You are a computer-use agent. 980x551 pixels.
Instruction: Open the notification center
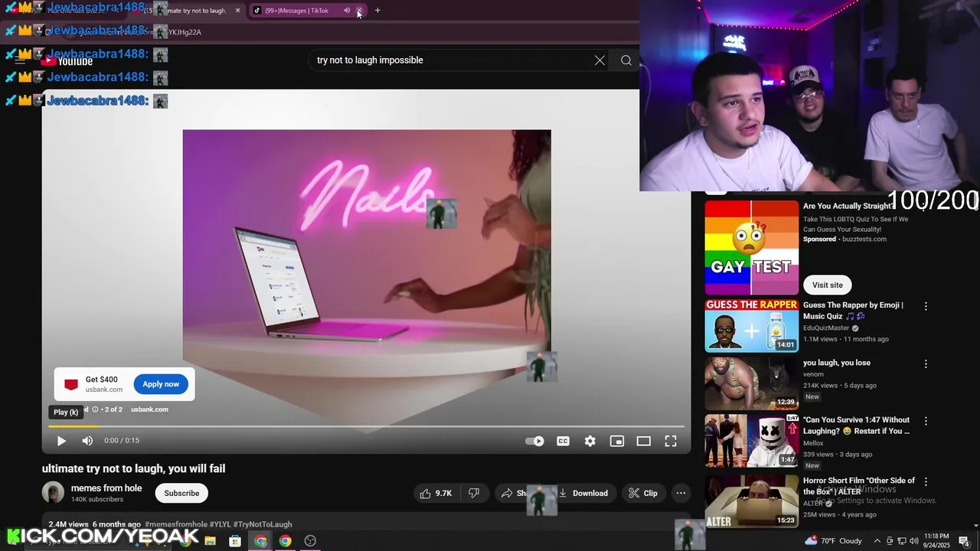point(964,541)
